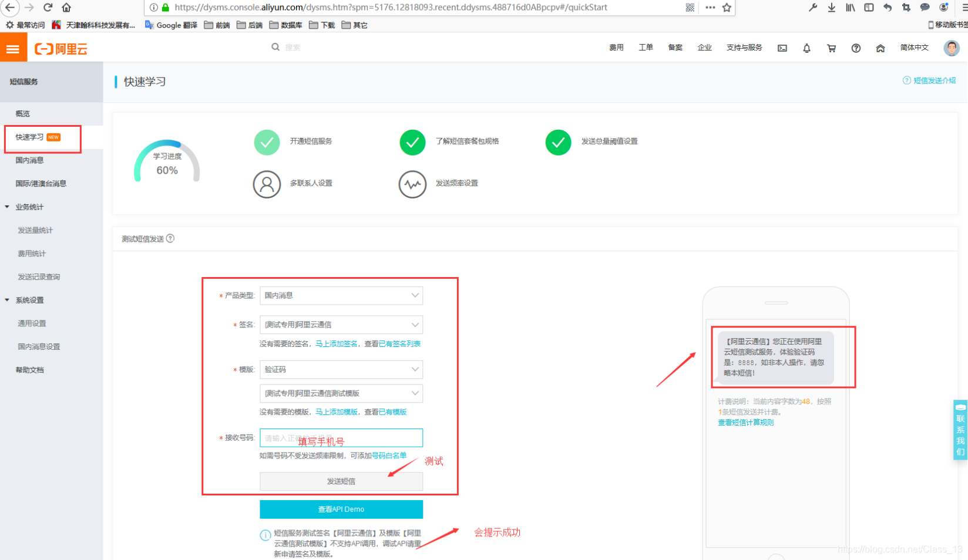
Task: Reload the page with refresh icon
Action: 48,7
